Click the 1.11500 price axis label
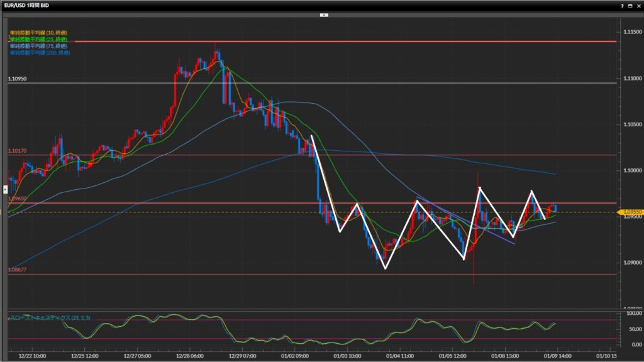This screenshot has height=362, width=644. (x=631, y=31)
